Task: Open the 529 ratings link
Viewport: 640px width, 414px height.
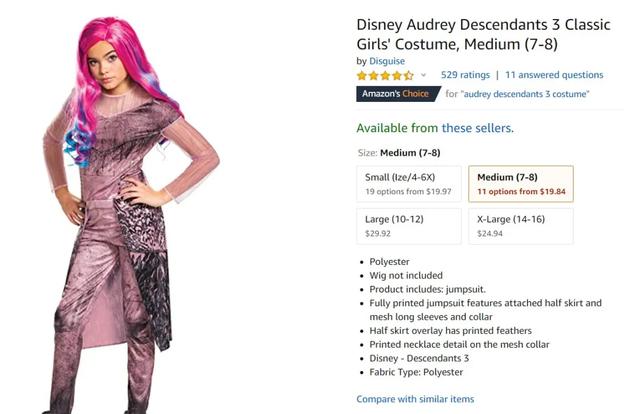Action: [x=465, y=75]
